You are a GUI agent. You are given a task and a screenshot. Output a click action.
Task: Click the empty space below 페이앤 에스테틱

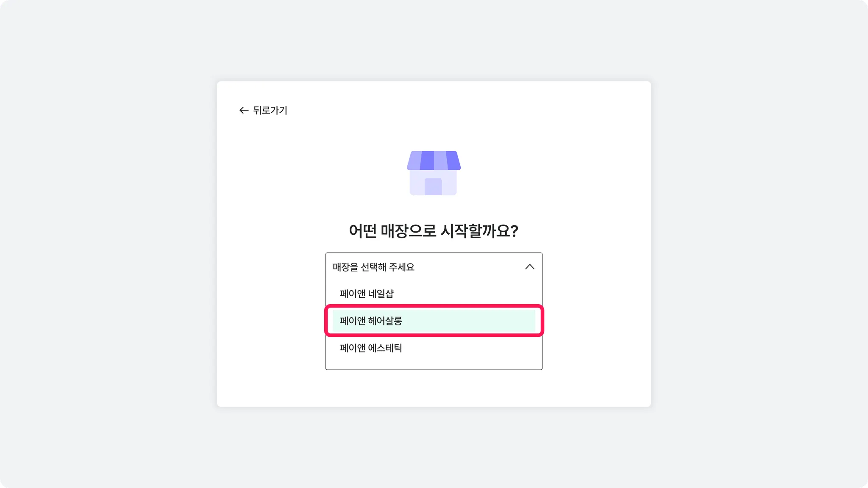coord(434,363)
